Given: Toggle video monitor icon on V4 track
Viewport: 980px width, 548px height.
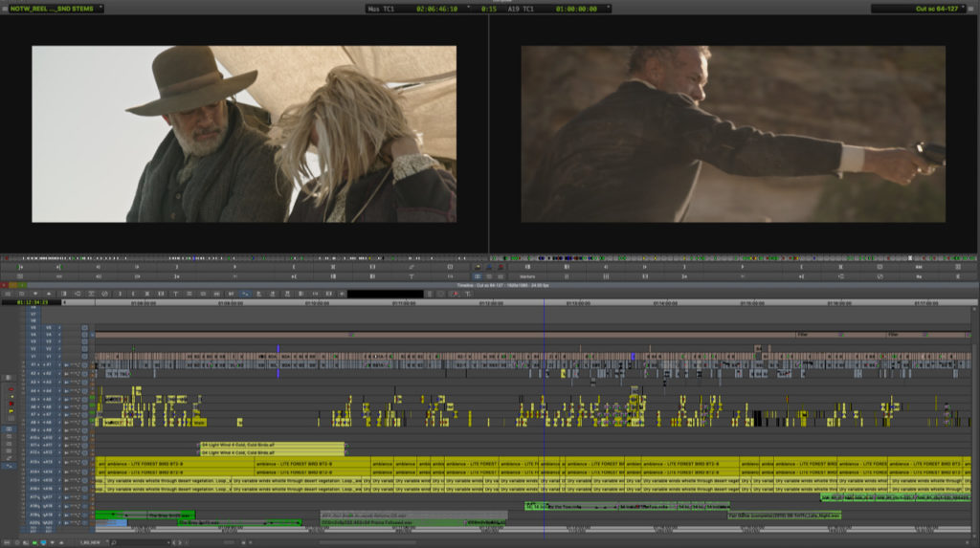Looking at the screenshot, I should (84, 335).
